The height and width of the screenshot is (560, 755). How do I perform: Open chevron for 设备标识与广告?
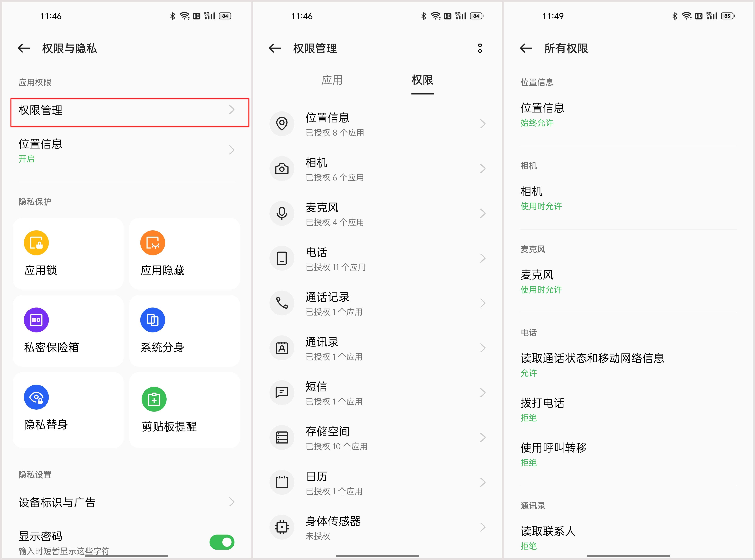pos(232,502)
